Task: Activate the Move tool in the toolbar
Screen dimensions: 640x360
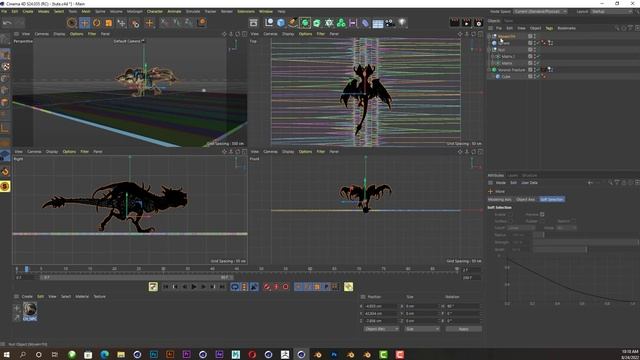Action: (84, 23)
